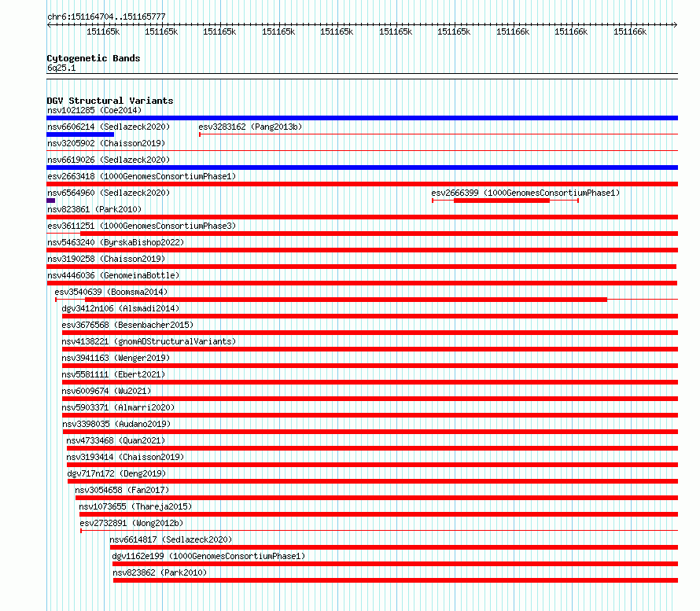Click nsv3054658 (Fan2017) label
The image size is (700, 611).
point(122,490)
